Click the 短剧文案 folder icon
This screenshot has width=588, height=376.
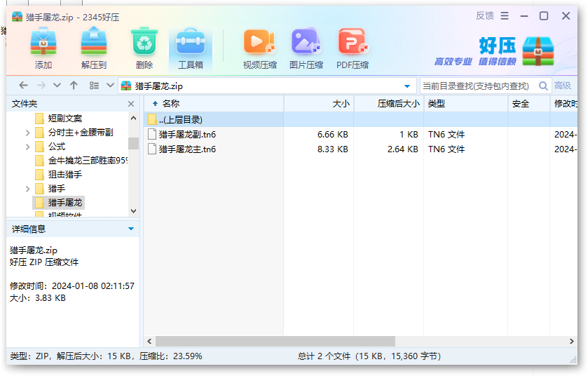tap(39, 119)
